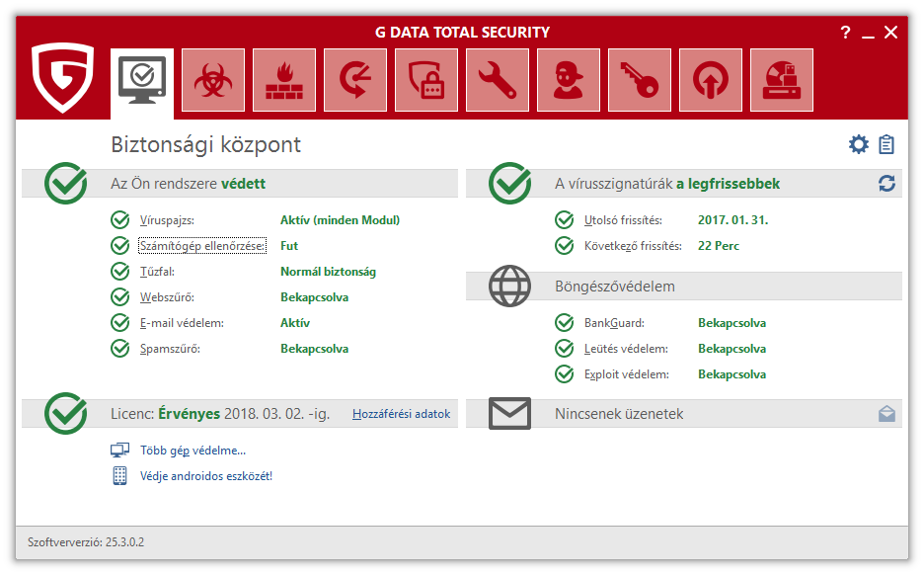The image size is (924, 575).
Task: Open the messages envelope icon beside Nincsenek üzenetek
Action: click(886, 414)
